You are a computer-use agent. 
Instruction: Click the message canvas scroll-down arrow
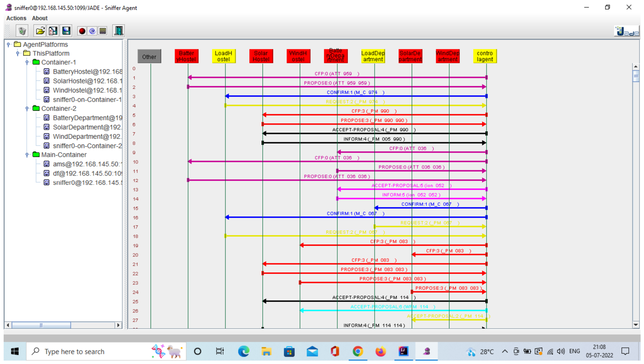coord(636,325)
